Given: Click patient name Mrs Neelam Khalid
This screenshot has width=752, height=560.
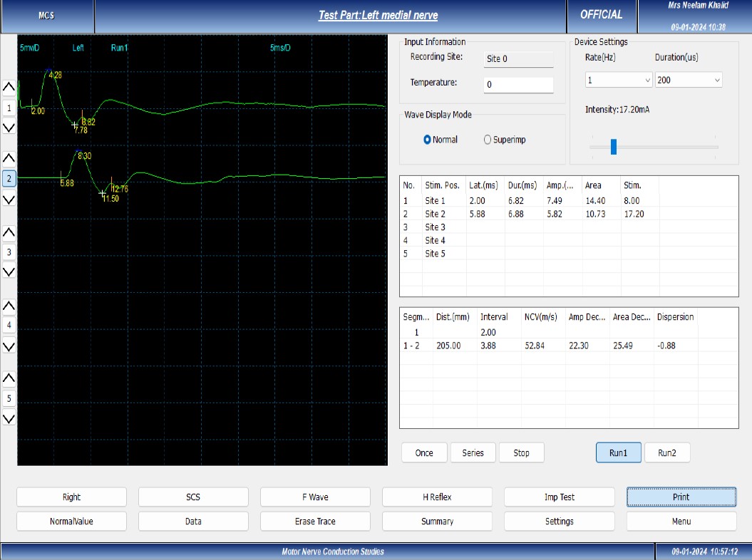Looking at the screenshot, I should tap(699, 5).
